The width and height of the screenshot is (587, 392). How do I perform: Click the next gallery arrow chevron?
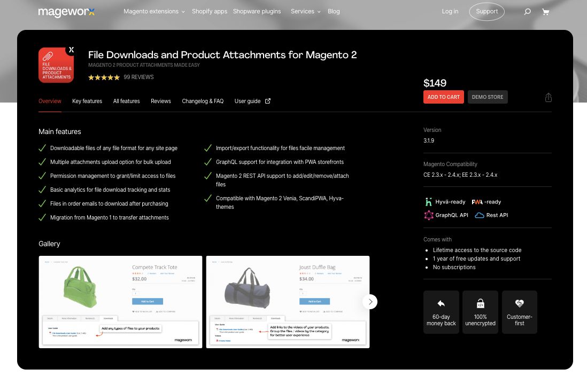pyautogui.click(x=370, y=302)
